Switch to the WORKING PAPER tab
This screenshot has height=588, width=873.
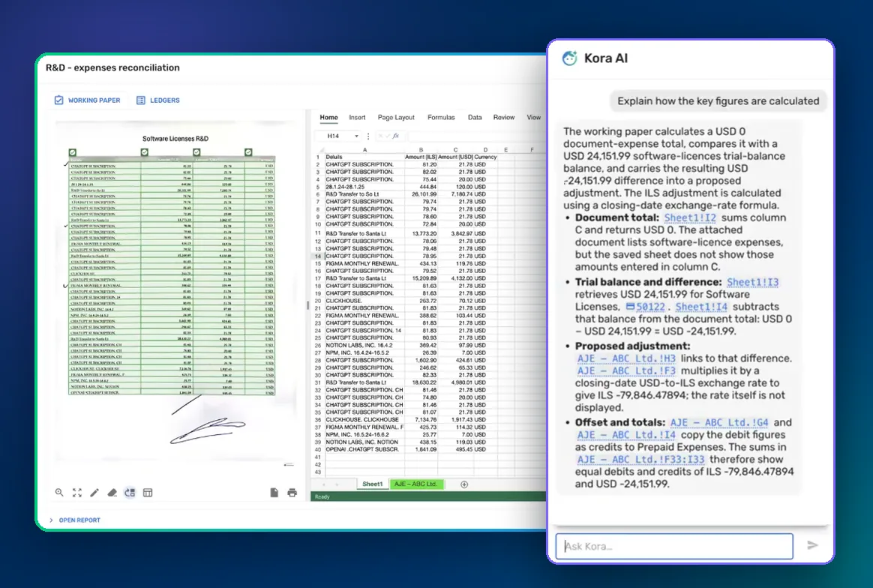point(88,100)
